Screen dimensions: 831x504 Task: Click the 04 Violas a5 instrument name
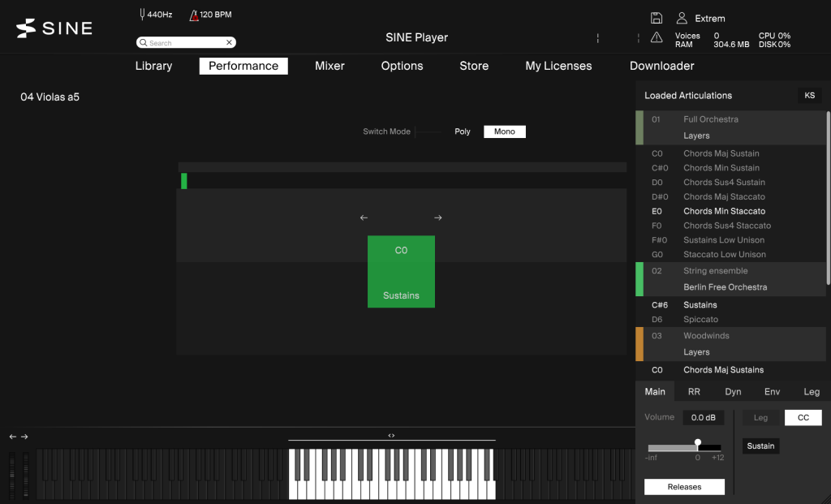[x=50, y=97]
